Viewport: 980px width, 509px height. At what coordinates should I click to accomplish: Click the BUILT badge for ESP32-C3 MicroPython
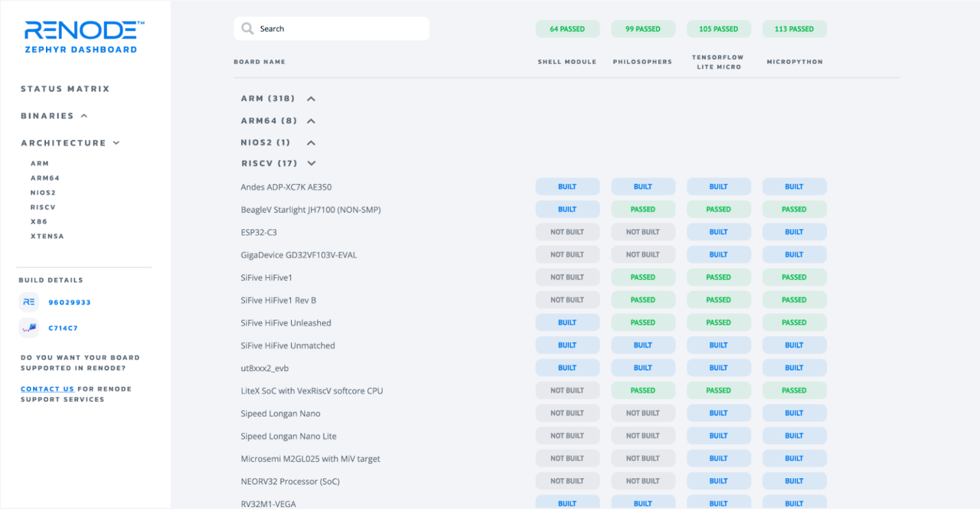[x=794, y=231]
